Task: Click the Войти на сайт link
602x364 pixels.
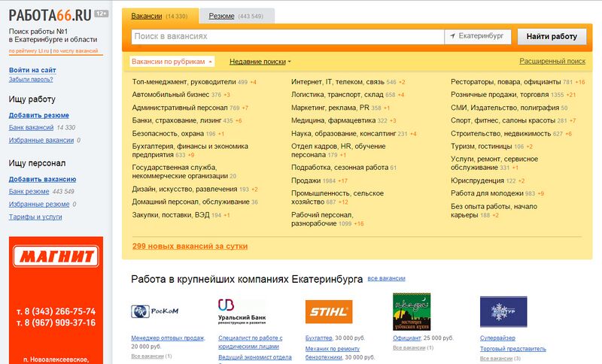Action: point(32,70)
